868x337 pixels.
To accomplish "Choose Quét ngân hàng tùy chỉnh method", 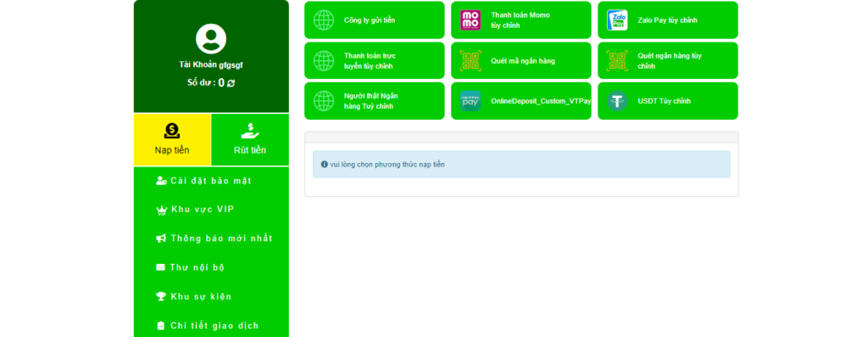I will (x=668, y=60).
